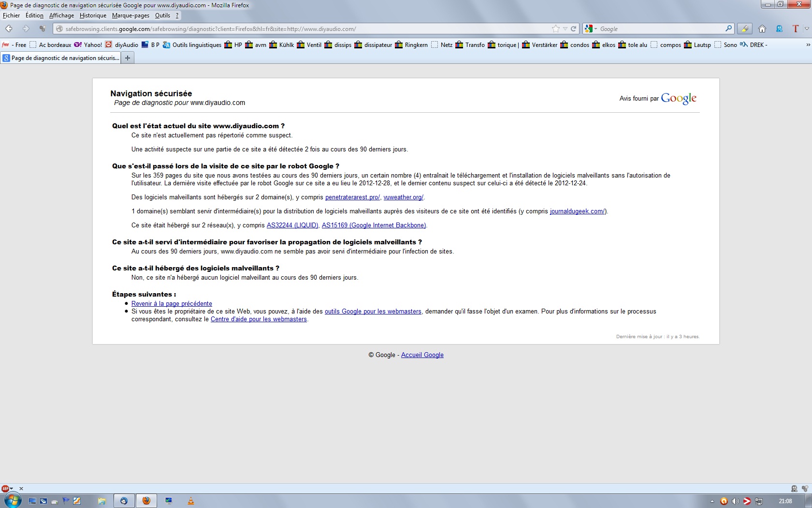Click the blue Ghostery ghost icon

click(x=779, y=29)
